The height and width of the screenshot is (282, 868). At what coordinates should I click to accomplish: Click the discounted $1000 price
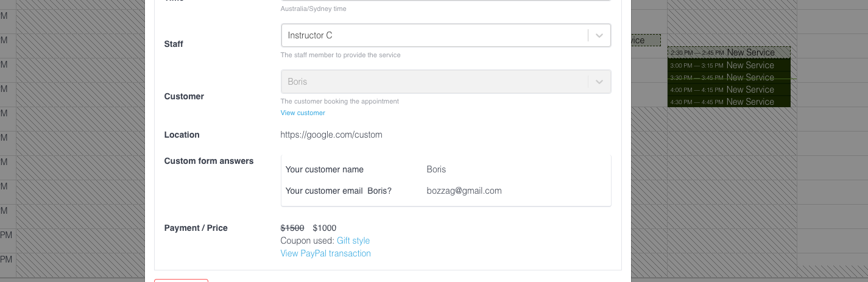pyautogui.click(x=325, y=228)
